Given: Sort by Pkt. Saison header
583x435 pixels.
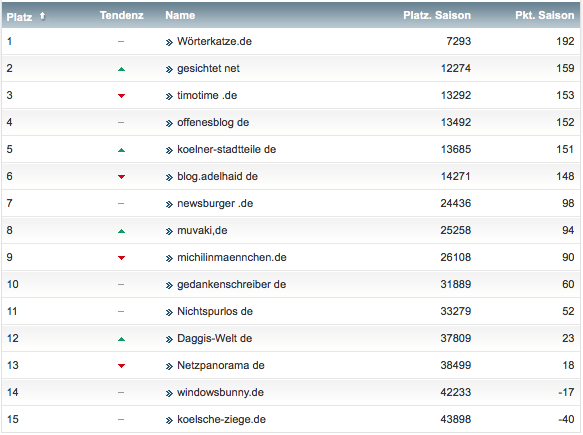Looking at the screenshot, I should click(x=545, y=15).
